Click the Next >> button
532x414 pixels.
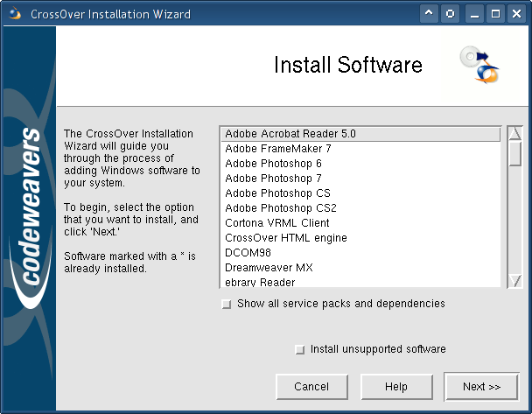481,387
